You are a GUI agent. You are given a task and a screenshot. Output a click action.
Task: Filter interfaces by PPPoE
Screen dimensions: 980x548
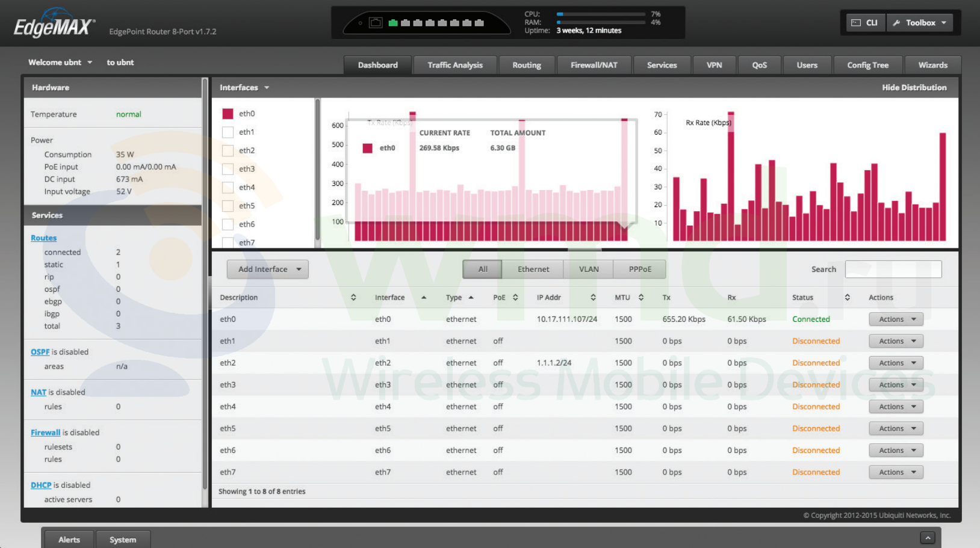[x=640, y=269]
